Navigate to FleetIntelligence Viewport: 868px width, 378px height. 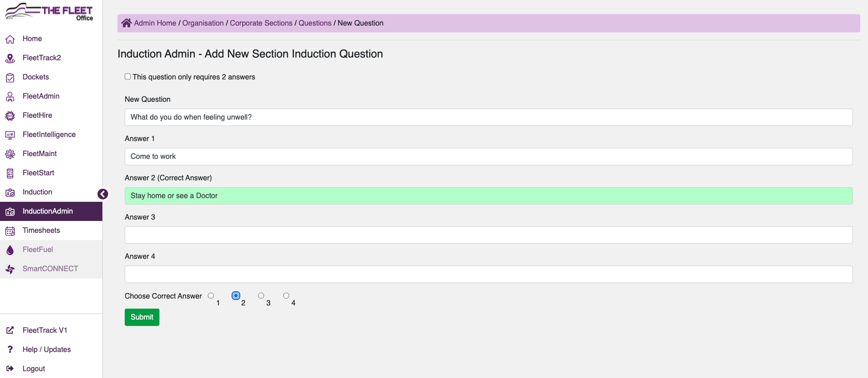[51, 135]
